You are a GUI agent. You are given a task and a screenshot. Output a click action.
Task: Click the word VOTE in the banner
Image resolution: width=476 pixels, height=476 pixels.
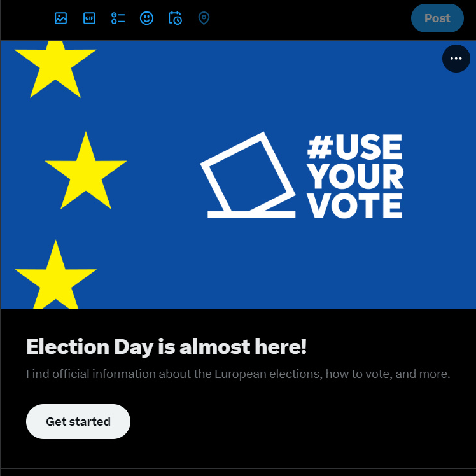[x=355, y=206]
